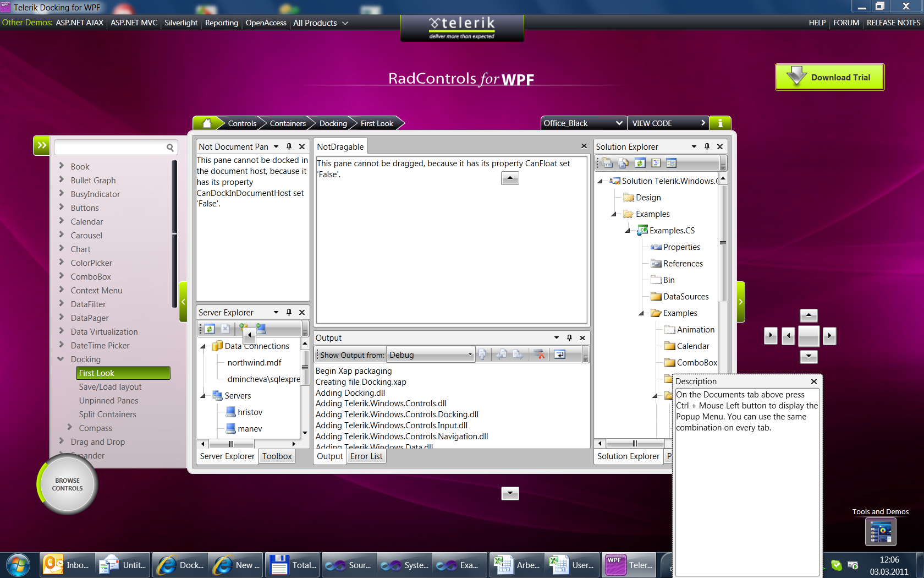Click the Download Trial button
This screenshot has height=578, width=924.
tap(829, 77)
